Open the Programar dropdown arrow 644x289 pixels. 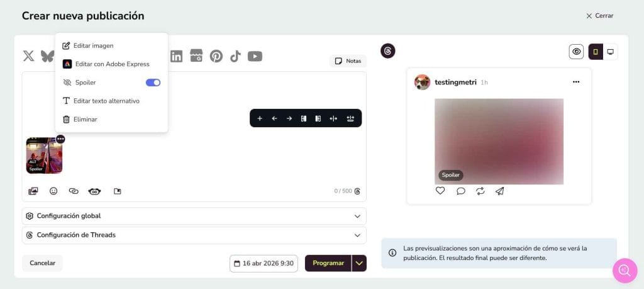pos(359,263)
